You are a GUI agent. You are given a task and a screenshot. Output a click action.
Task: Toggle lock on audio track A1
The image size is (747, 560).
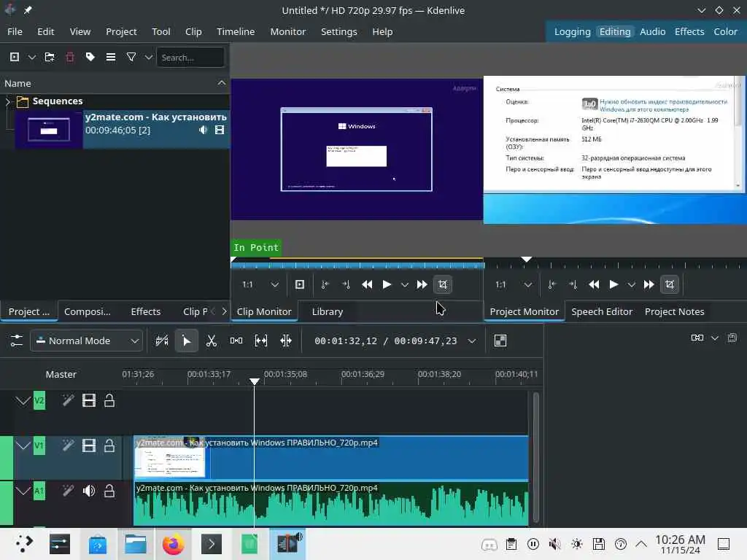(109, 491)
